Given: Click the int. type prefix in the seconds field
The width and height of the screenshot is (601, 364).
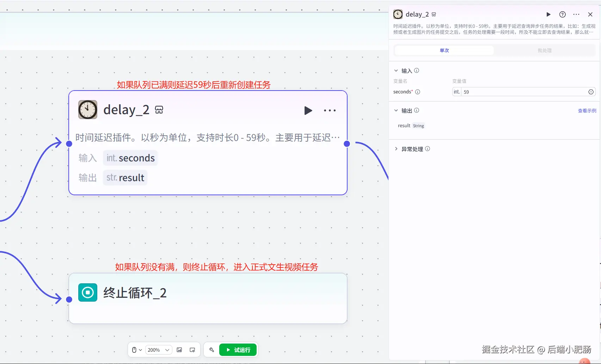Looking at the screenshot, I should tap(457, 92).
